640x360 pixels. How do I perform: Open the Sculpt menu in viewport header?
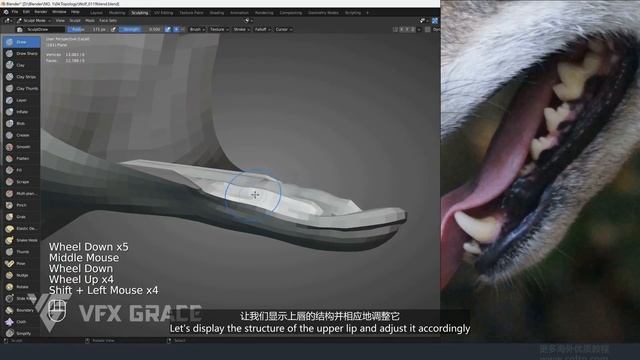coord(75,20)
